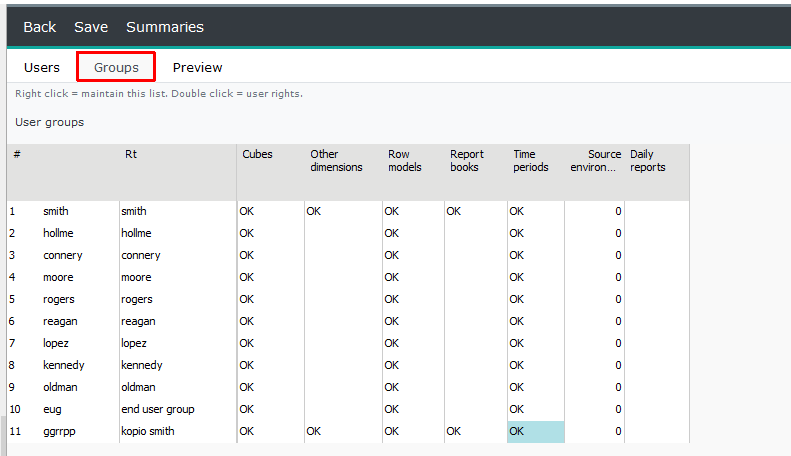Select the Groups tab
Screen dimensions: 791x456
tap(116, 68)
